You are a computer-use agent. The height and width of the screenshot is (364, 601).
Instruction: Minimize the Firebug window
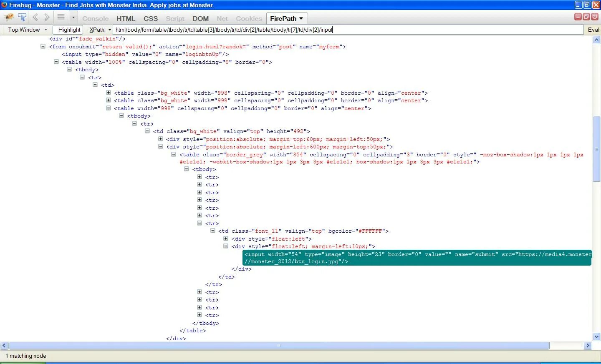pyautogui.click(x=578, y=5)
